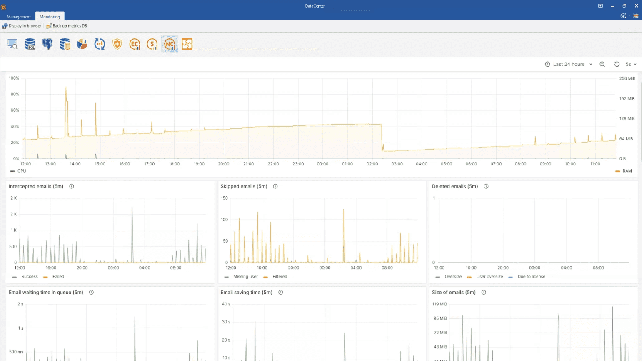Open the blue and orange database storage icon
The height and width of the screenshot is (363, 644).
[x=65, y=44]
